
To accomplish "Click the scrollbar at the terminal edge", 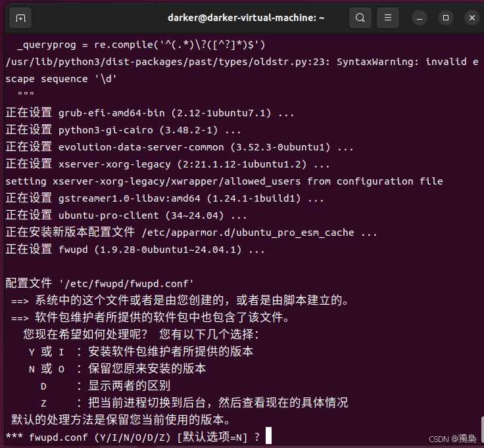I will (482, 432).
